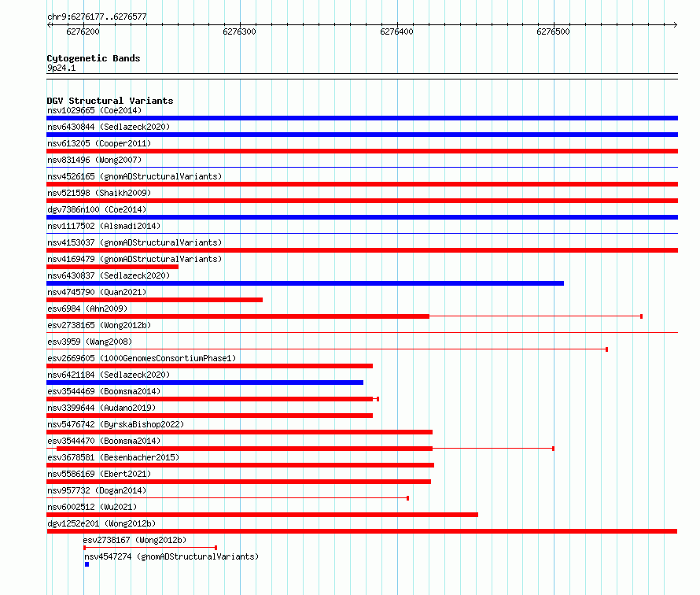Open the nsv6002512 (Wu2021) label
Image resolution: width=700 pixels, height=595 pixels.
(x=92, y=507)
